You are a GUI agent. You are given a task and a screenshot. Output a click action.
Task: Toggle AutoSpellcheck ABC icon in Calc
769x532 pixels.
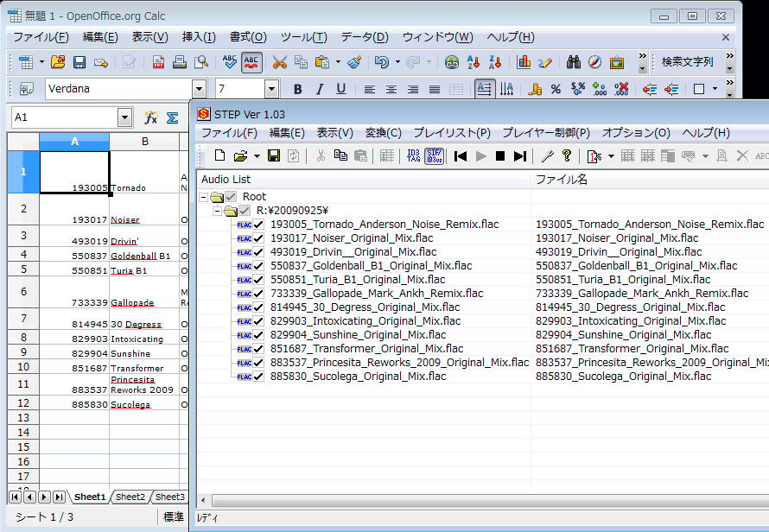[x=251, y=62]
